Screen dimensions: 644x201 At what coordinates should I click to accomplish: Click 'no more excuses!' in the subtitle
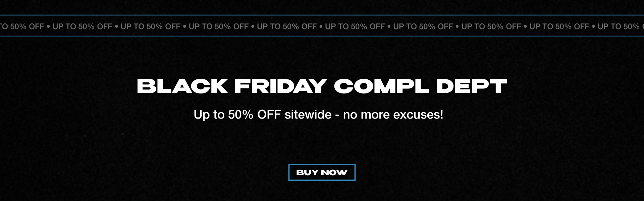[393, 115]
